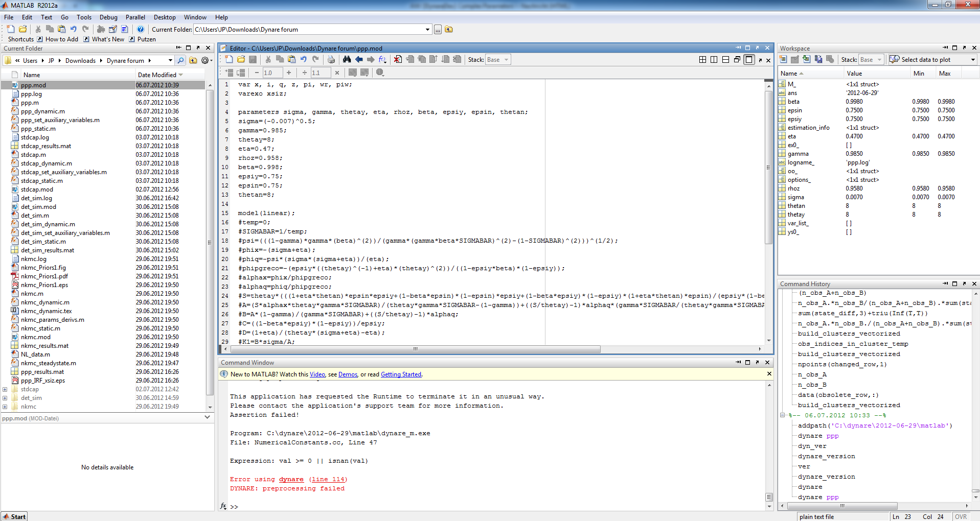This screenshot has width=980, height=521.
Task: Open the Help menu
Action: tap(221, 17)
